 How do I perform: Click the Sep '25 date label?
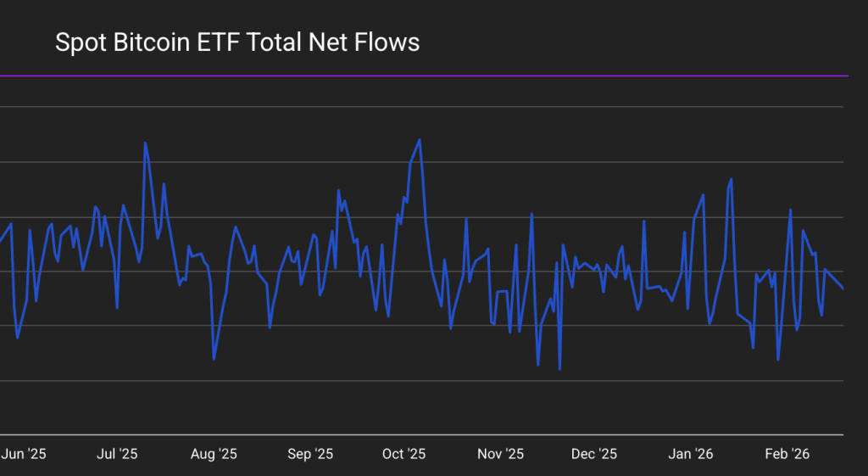[310, 454]
